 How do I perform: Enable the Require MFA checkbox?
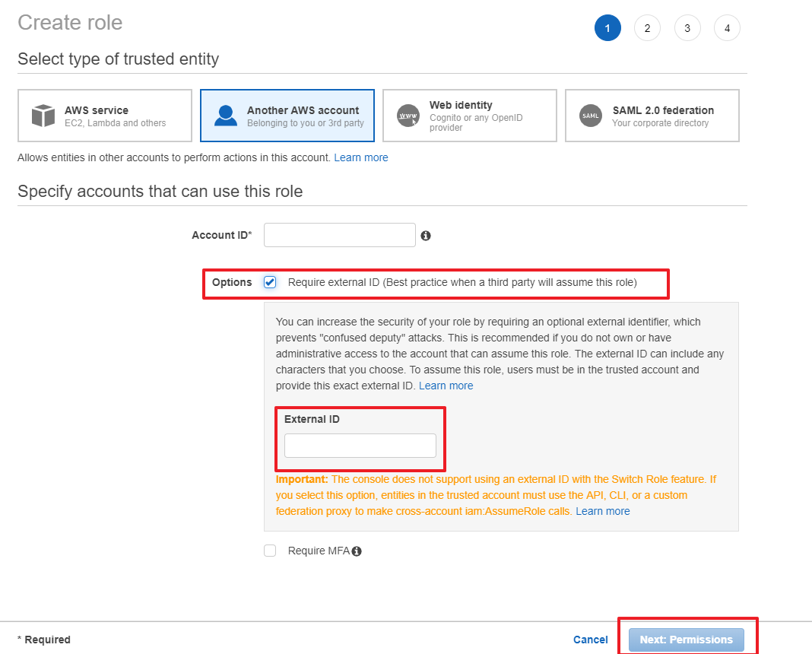coord(270,551)
